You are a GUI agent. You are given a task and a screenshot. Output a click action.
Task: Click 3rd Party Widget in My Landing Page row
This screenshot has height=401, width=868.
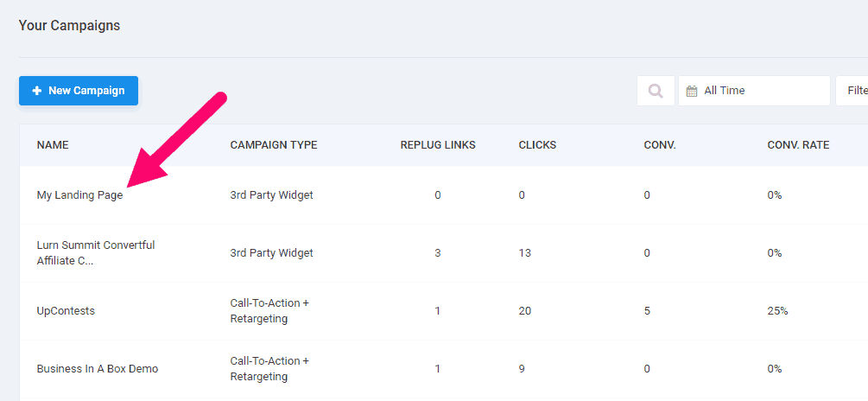click(x=271, y=195)
